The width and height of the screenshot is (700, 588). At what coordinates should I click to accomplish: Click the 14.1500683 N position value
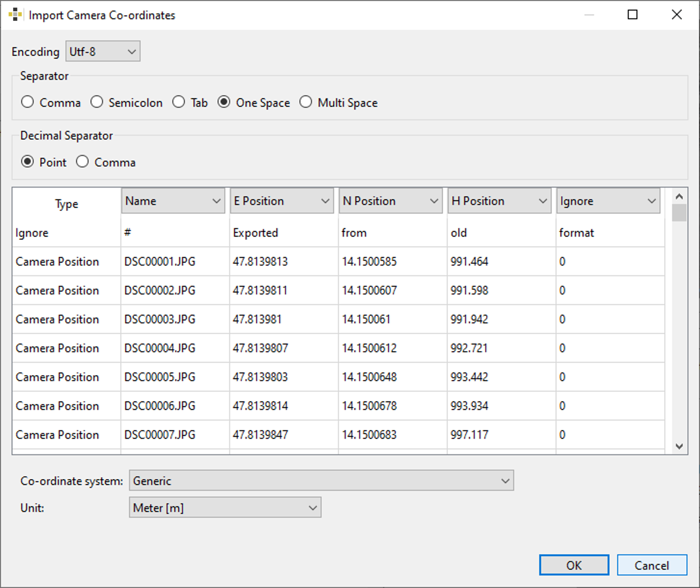[392, 435]
